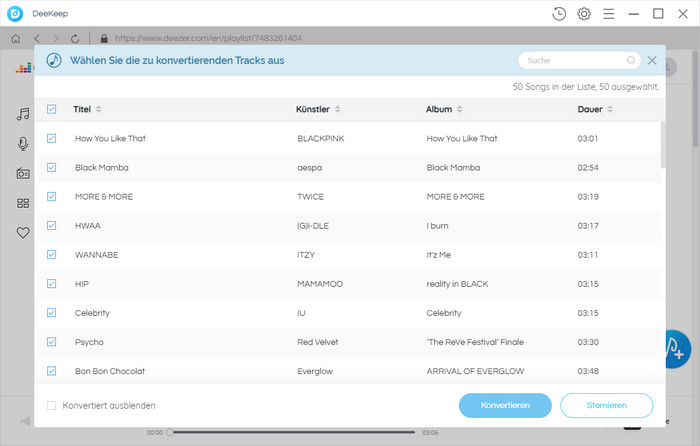Sort tracks by Künstler column arrows
The height and width of the screenshot is (446, 700).
tap(338, 109)
